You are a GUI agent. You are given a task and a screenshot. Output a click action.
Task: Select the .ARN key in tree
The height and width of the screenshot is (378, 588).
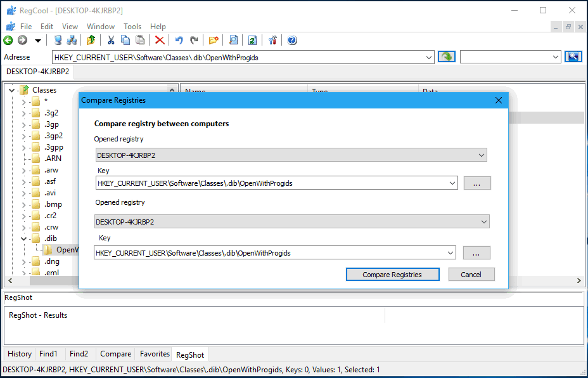tap(53, 159)
